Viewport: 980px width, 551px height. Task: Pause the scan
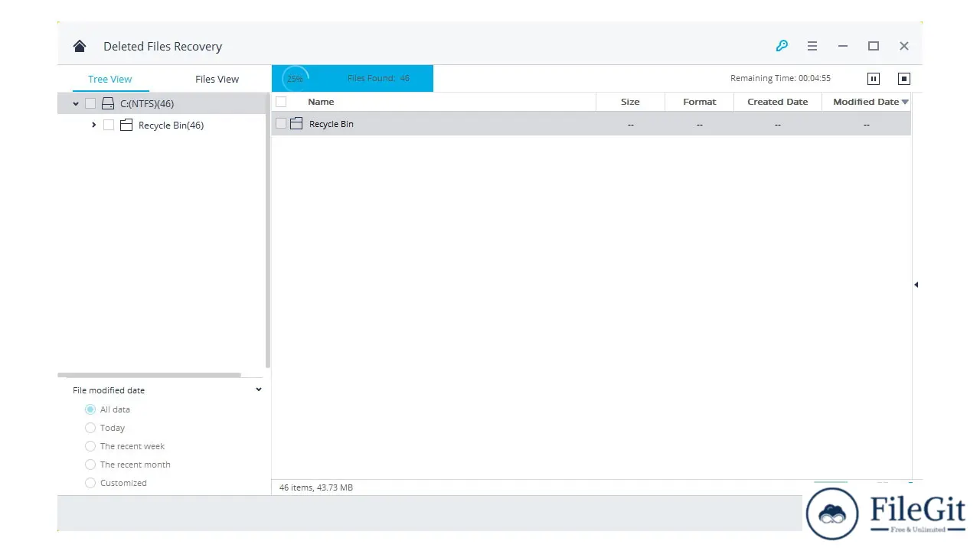(x=874, y=78)
